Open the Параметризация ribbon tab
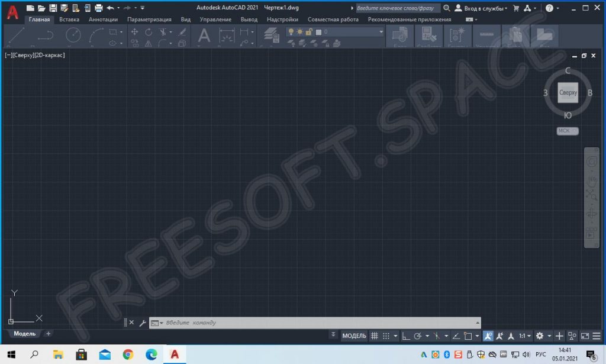606x364 pixels. pos(149,20)
